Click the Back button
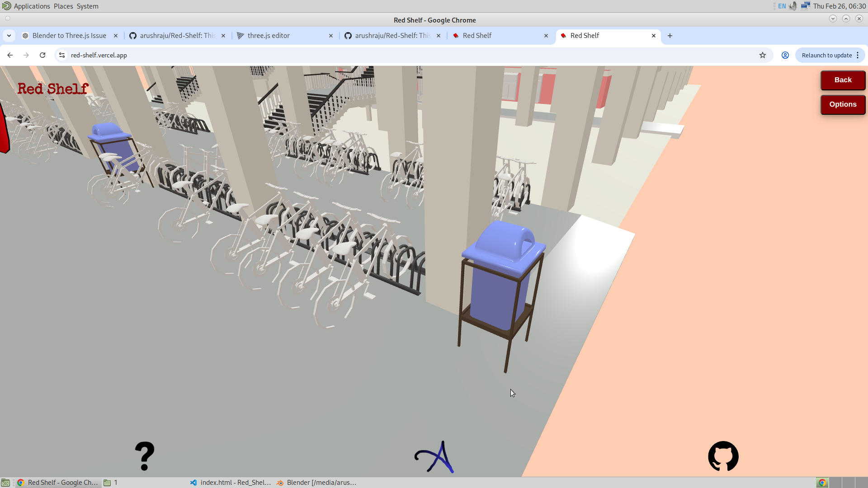The width and height of the screenshot is (868, 488). click(x=843, y=80)
